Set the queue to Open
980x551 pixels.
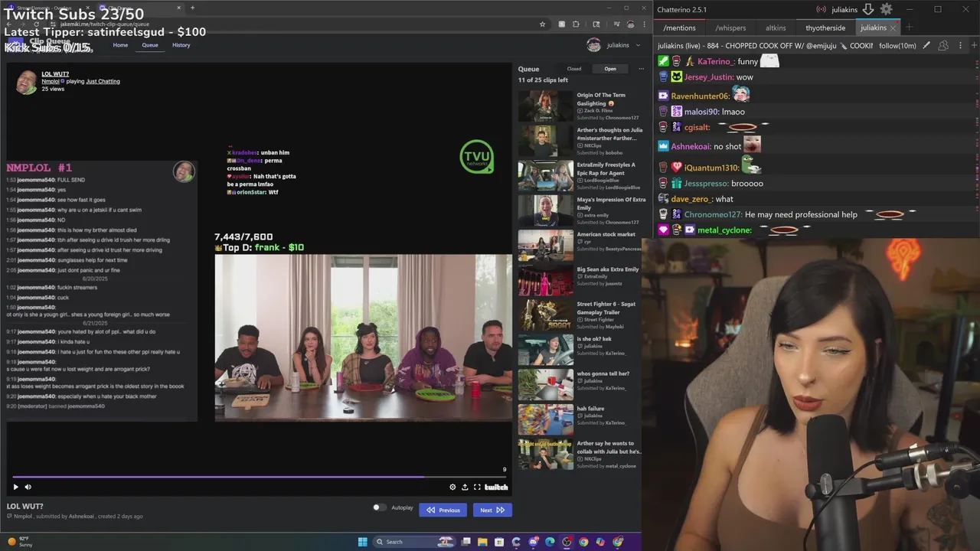(x=610, y=69)
